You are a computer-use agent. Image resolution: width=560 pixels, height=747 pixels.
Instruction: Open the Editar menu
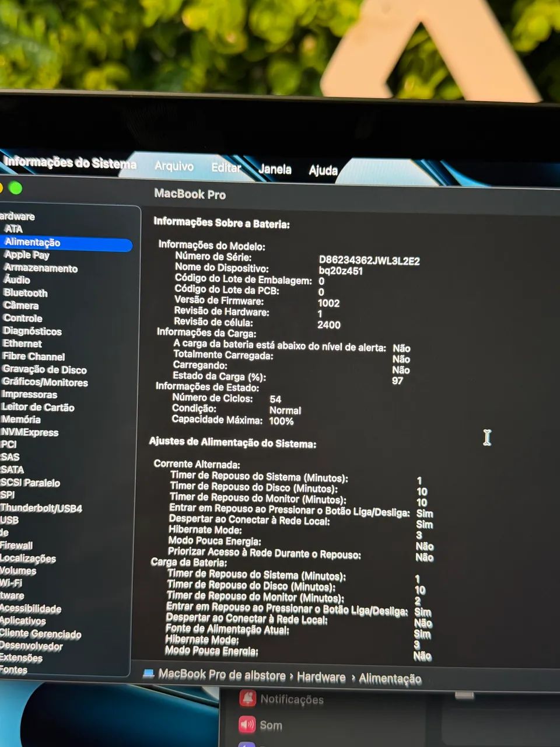[x=226, y=167]
